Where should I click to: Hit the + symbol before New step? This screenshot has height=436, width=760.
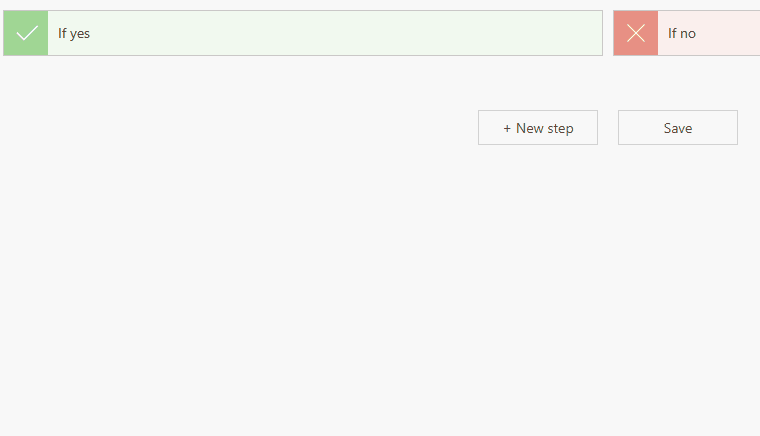coord(507,128)
